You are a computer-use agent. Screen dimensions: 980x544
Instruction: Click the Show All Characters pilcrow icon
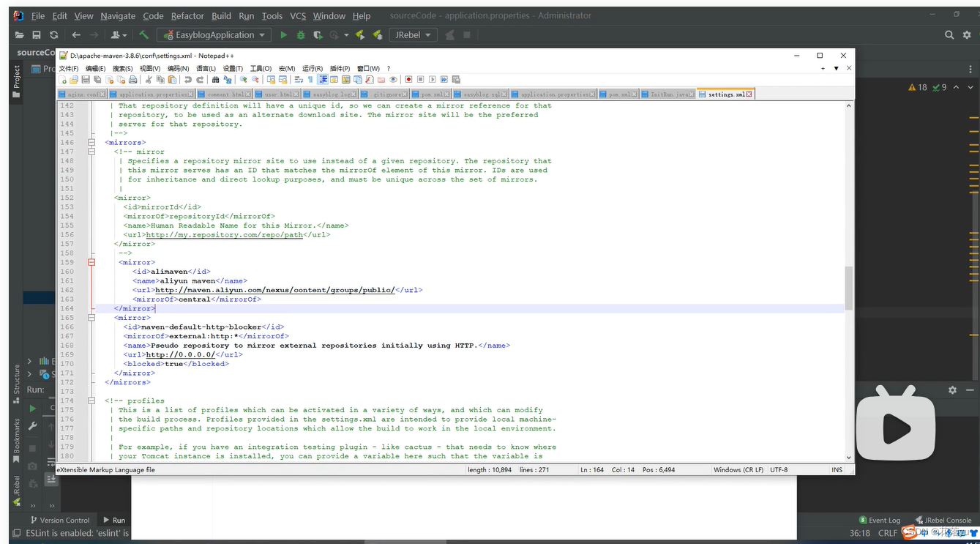[x=310, y=79]
